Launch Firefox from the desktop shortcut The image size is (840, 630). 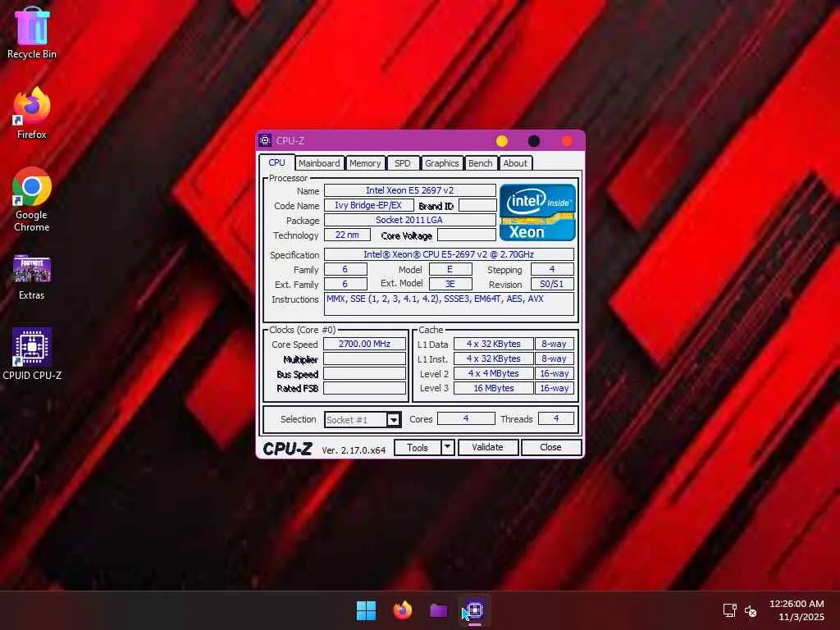(32, 113)
